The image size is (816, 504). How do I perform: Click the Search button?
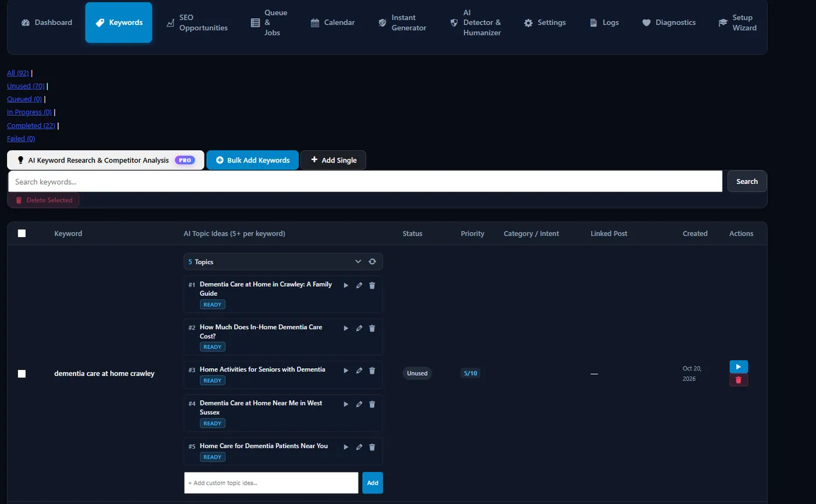(747, 181)
